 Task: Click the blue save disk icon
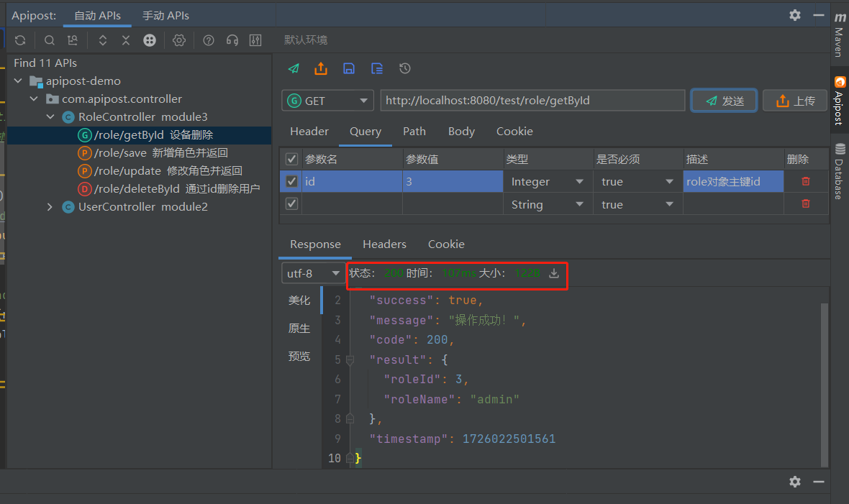(349, 68)
